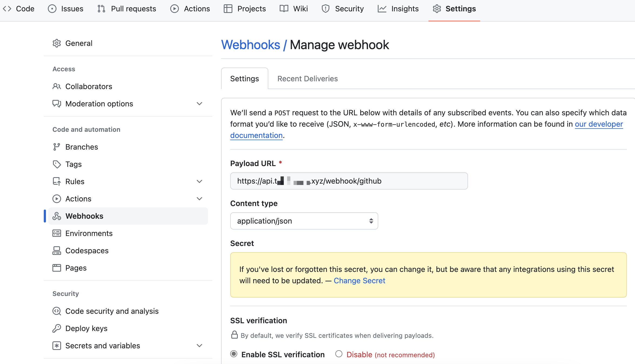Click the Projects table icon
The image size is (635, 364).
click(x=228, y=9)
